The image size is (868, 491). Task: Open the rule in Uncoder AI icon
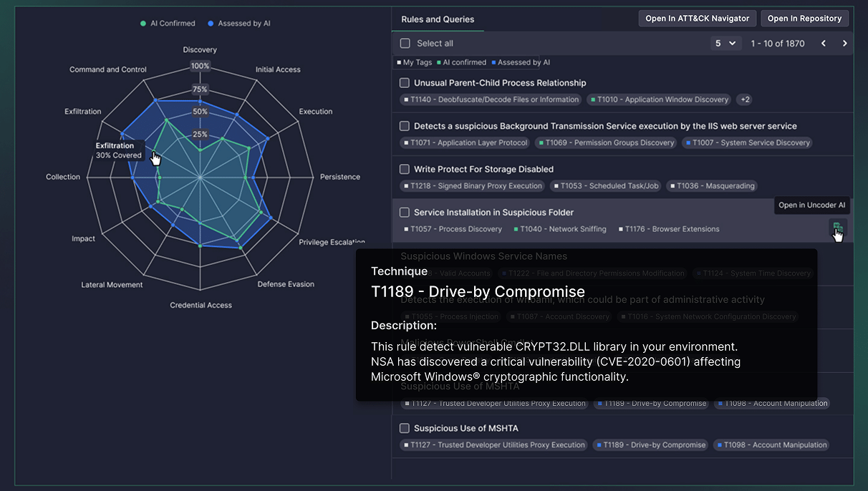tap(836, 228)
